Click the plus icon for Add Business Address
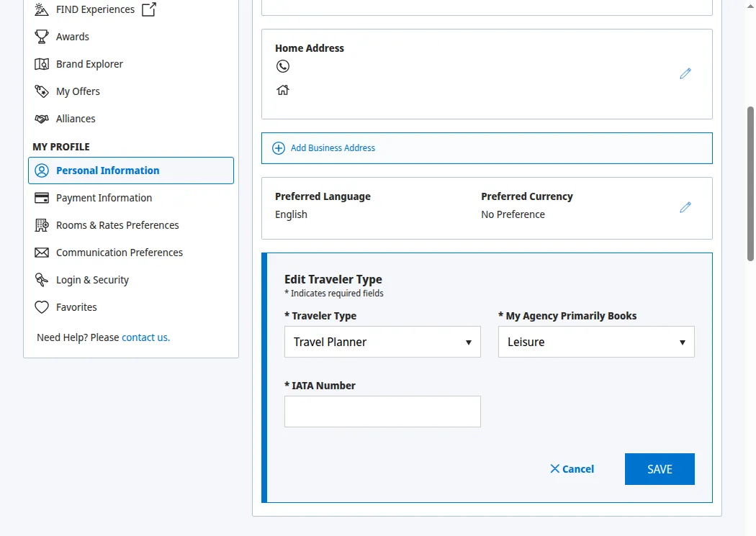The height and width of the screenshot is (536, 756). (278, 147)
